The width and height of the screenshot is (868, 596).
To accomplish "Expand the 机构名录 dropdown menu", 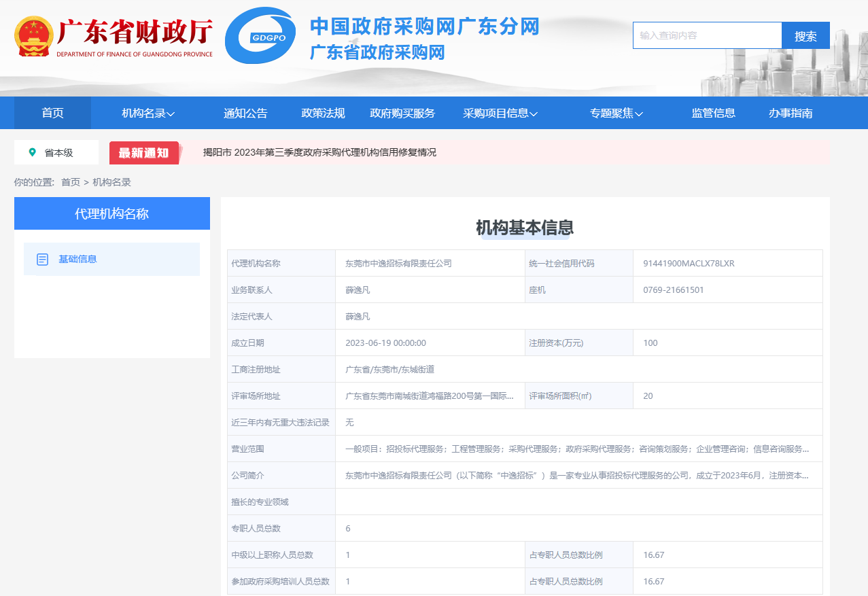I will [148, 113].
